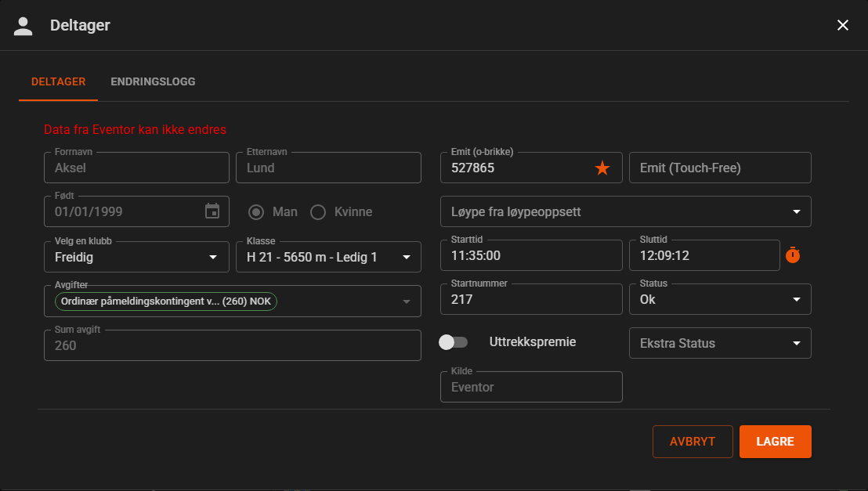Image resolution: width=868 pixels, height=491 pixels.
Task: Select the Kvinne radio button
Action: 318,212
